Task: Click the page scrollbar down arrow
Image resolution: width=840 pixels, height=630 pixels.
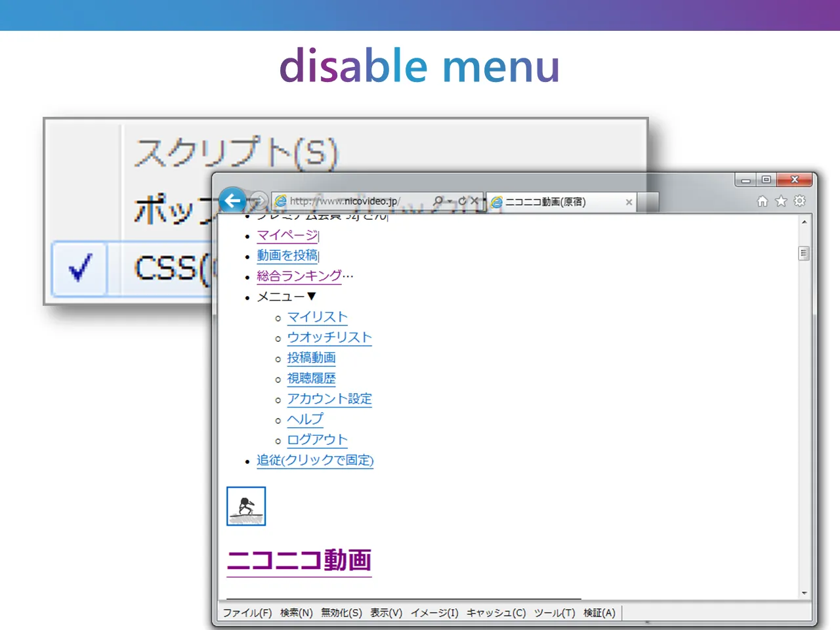Action: click(804, 593)
